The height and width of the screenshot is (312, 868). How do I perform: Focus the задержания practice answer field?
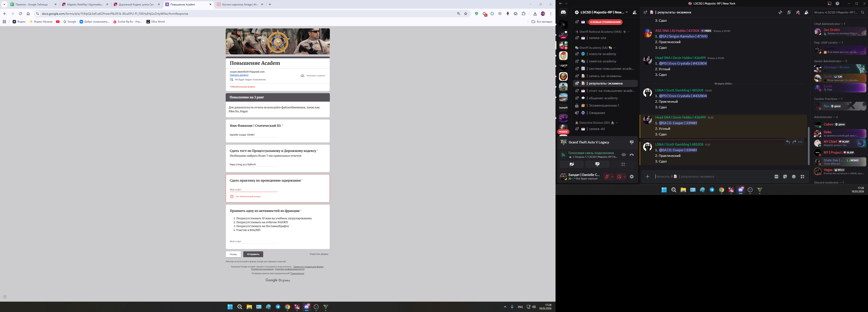(253, 190)
